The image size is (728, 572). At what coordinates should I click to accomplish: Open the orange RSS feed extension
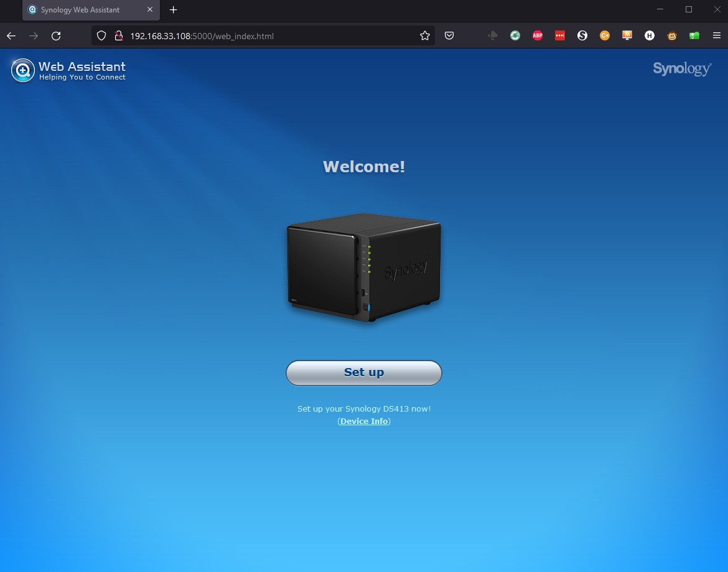tap(627, 36)
